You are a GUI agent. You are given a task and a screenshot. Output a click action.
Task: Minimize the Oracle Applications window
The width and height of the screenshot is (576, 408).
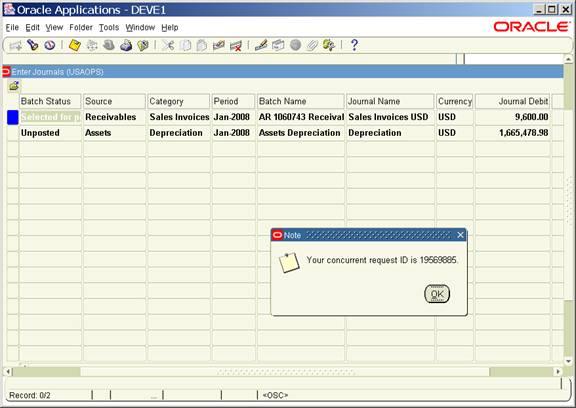tap(539, 9)
